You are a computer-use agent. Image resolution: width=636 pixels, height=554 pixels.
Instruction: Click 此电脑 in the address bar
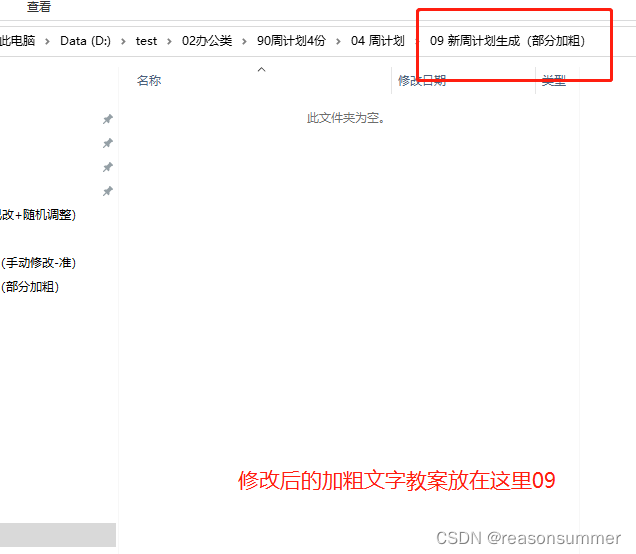point(17,41)
